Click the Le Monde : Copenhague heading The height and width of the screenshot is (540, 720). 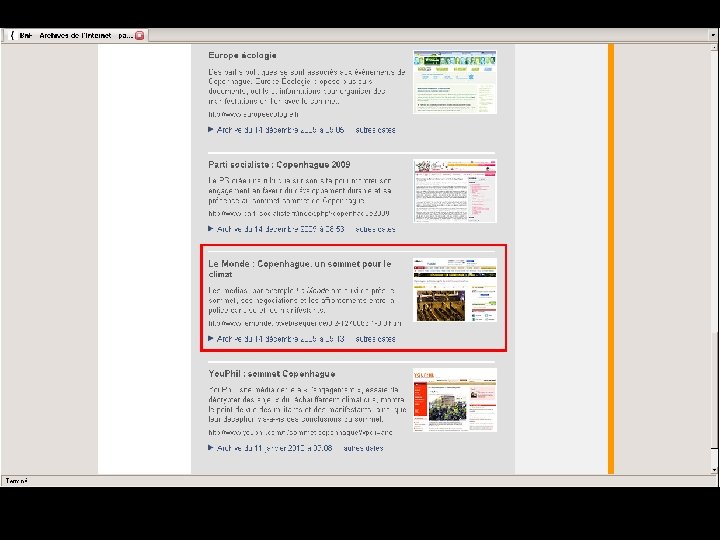[x=300, y=269]
